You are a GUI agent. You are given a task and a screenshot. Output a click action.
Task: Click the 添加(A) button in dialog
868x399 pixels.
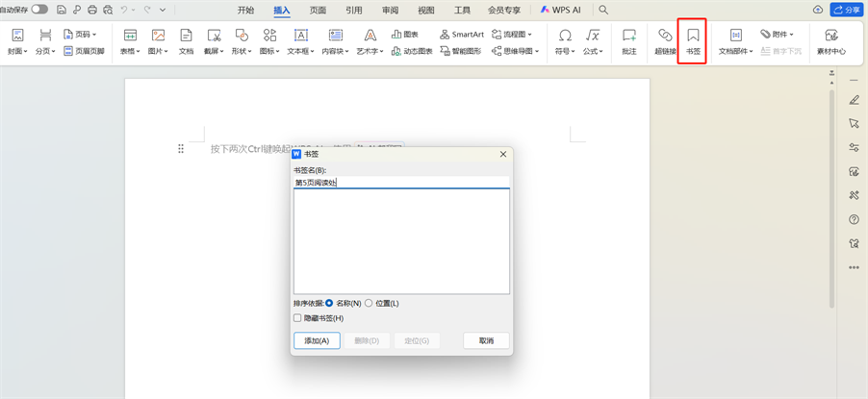coord(317,340)
